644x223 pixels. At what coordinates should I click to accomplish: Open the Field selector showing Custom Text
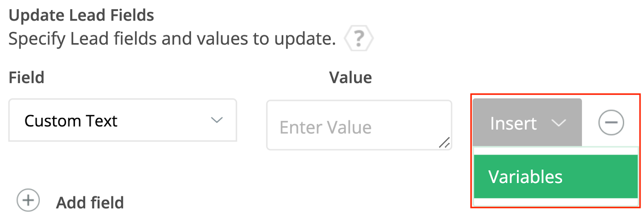pos(122,120)
